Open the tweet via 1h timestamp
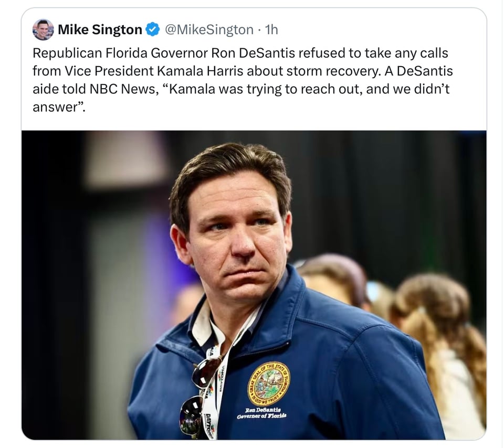 click(x=271, y=29)
